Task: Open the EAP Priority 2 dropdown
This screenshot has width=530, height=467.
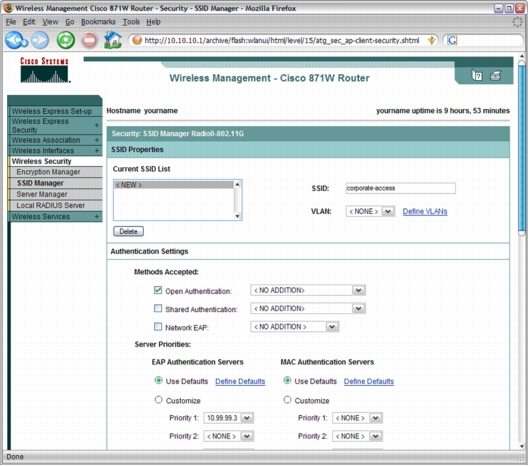Action: tap(228, 436)
